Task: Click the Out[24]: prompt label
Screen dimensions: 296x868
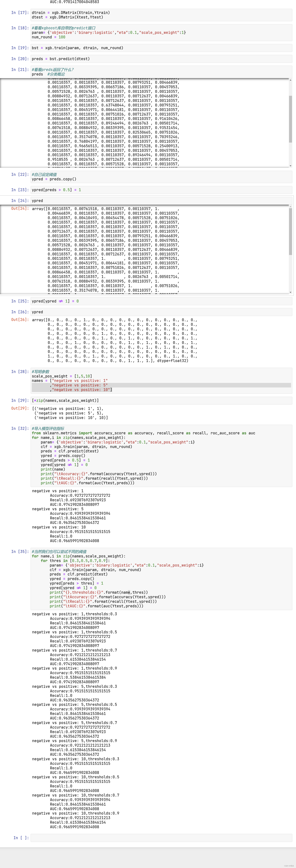Action: [x=20, y=208]
